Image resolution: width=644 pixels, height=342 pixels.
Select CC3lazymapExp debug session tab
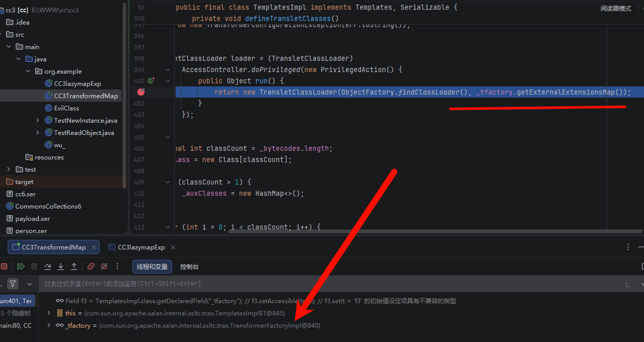tap(141, 247)
